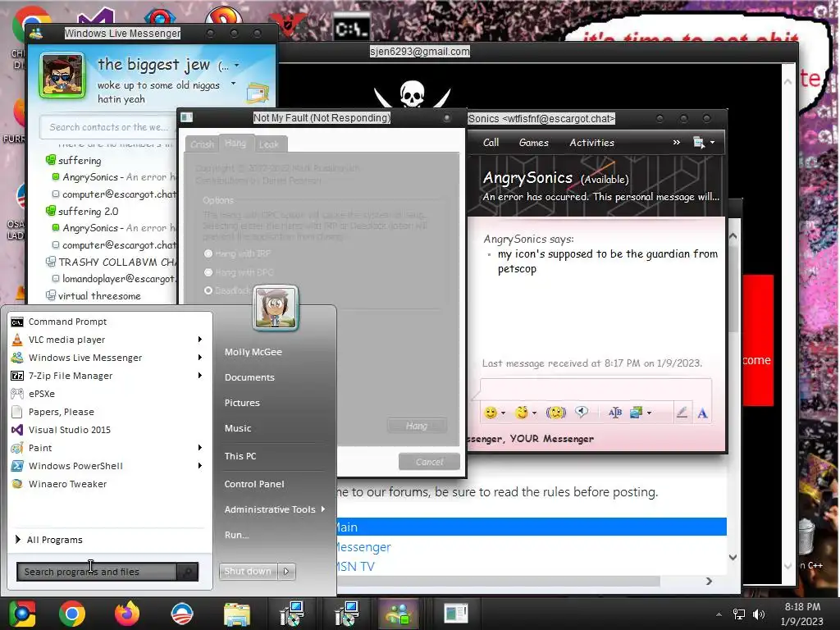Open the Call menu in chat window
Viewport: 840px width, 630px height.
pyautogui.click(x=491, y=143)
